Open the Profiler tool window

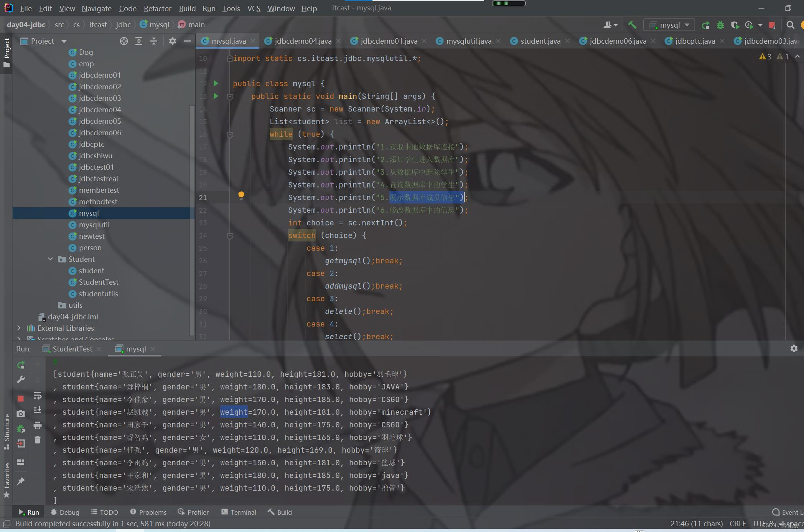(193, 512)
